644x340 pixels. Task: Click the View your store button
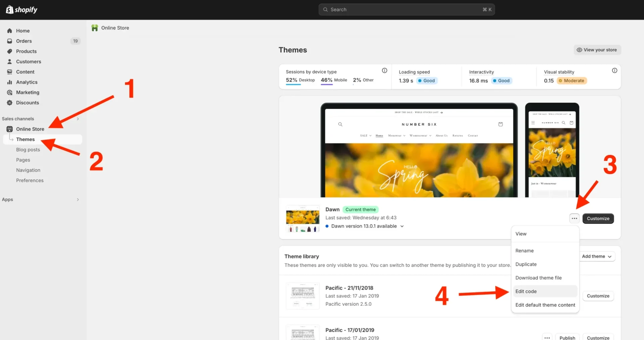click(x=597, y=50)
